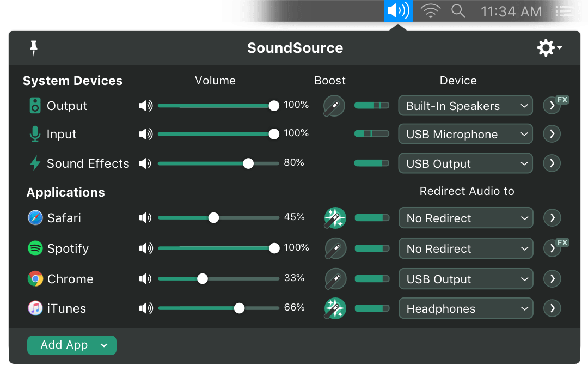Open the gear settings menu
Image resolution: width=588 pixels, height=365 pixels.
tap(549, 48)
